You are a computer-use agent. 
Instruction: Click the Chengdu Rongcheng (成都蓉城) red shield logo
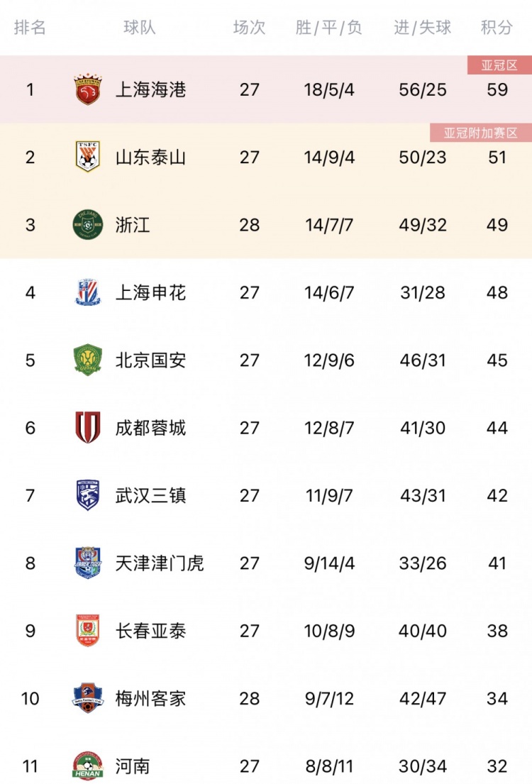coord(88,428)
